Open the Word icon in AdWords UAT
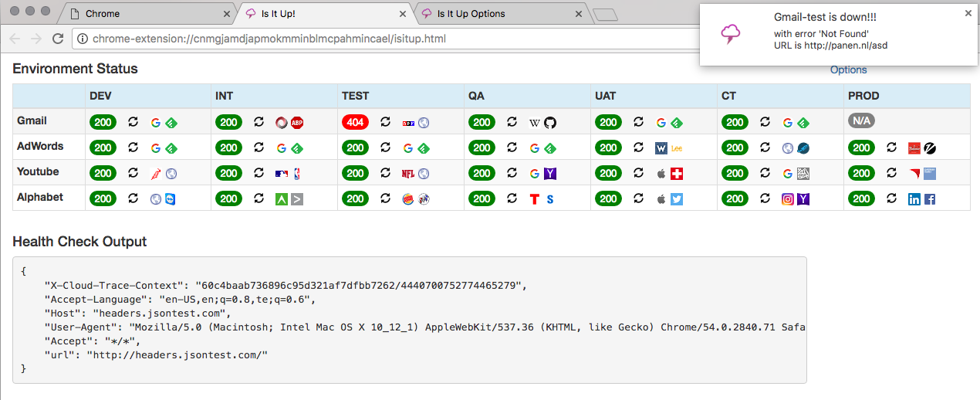The image size is (980, 400). (x=661, y=148)
